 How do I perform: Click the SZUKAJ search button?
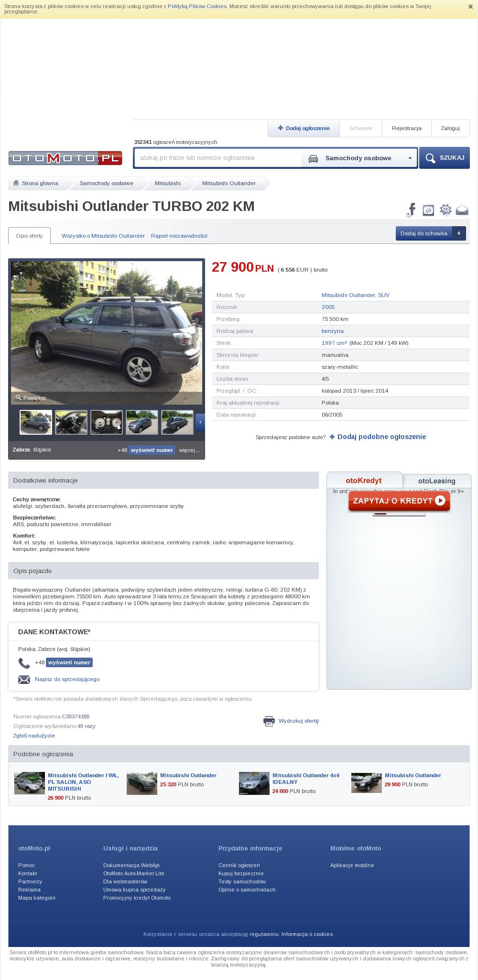[x=445, y=158]
